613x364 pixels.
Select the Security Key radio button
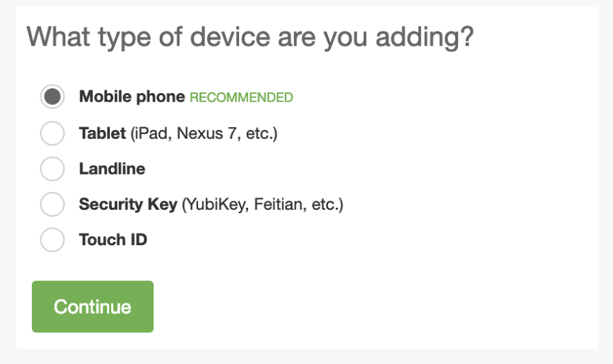[52, 205]
